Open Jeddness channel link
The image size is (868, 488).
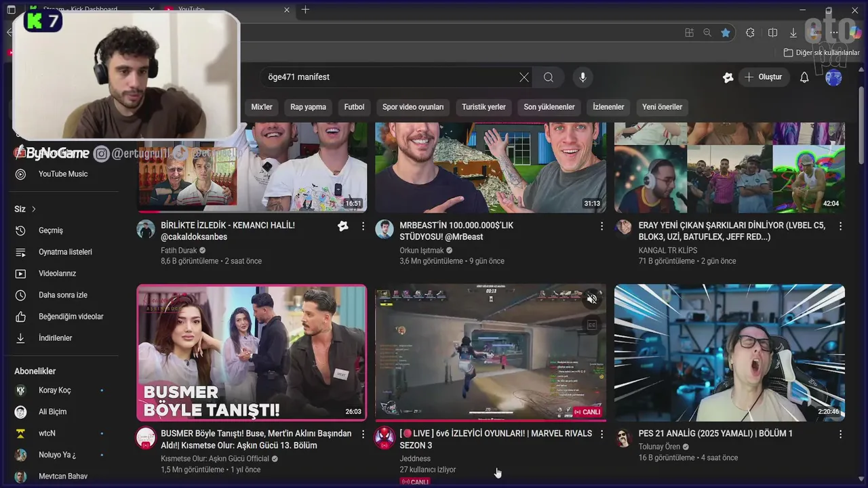pyautogui.click(x=415, y=459)
